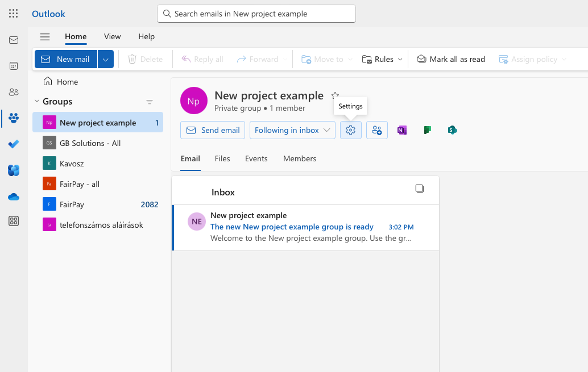Select the welcome email's checkbox area
The height and width of the screenshot is (372, 588).
pos(196,221)
